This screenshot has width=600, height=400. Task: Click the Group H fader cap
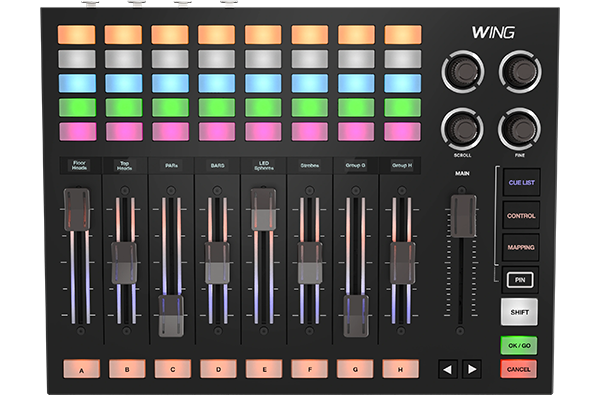pos(402,263)
